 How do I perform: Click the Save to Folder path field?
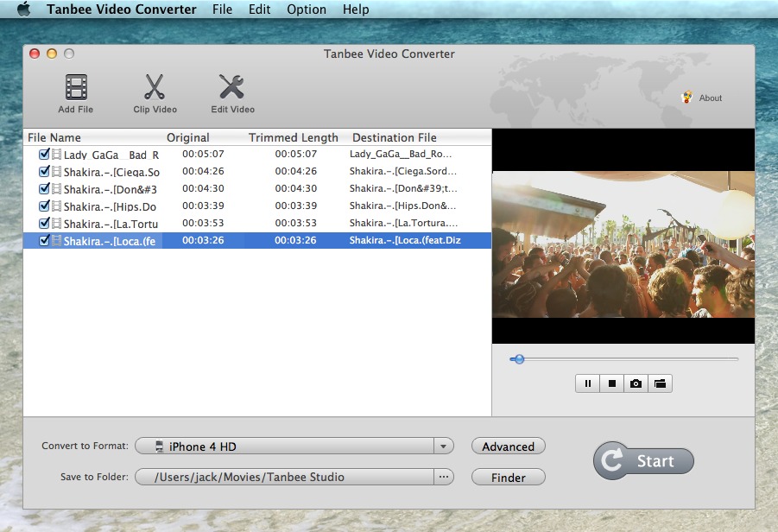285,477
